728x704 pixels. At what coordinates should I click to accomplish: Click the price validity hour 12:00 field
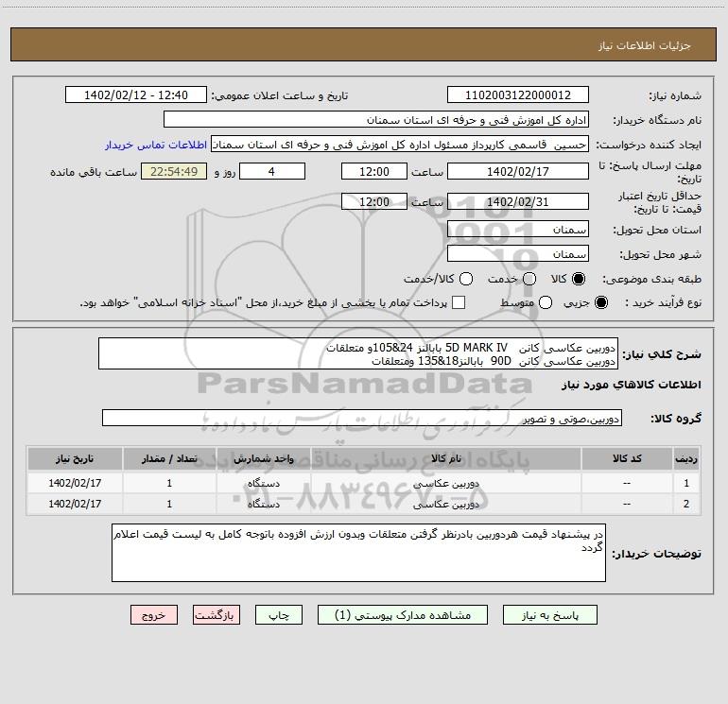tap(374, 201)
